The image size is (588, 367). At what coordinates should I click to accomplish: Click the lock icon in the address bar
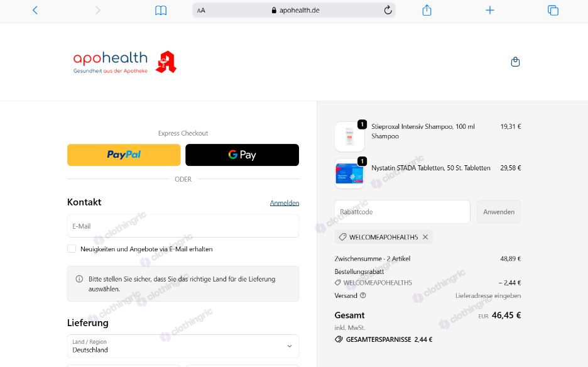[274, 11]
